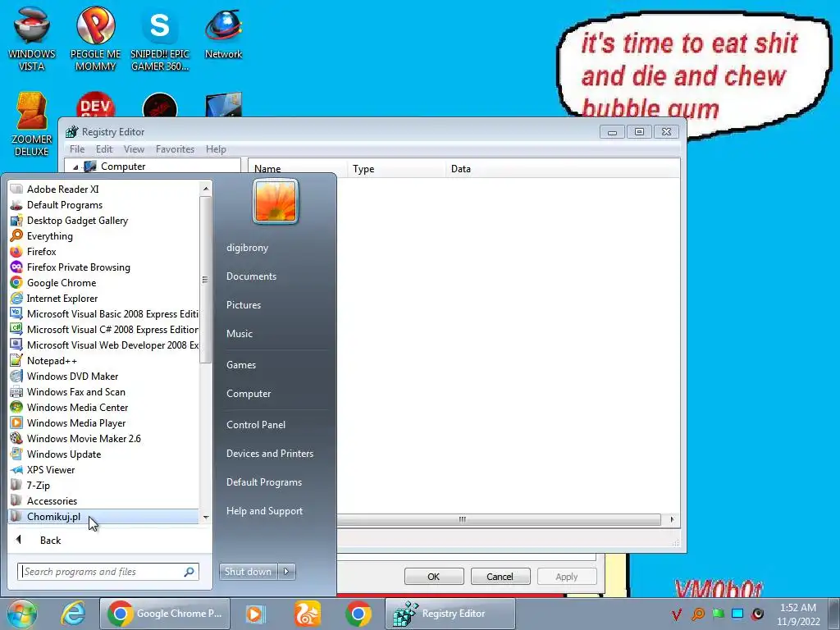Screen dimensions: 840x630
Task: Click the Cancel button in the dialog
Action: (x=500, y=577)
